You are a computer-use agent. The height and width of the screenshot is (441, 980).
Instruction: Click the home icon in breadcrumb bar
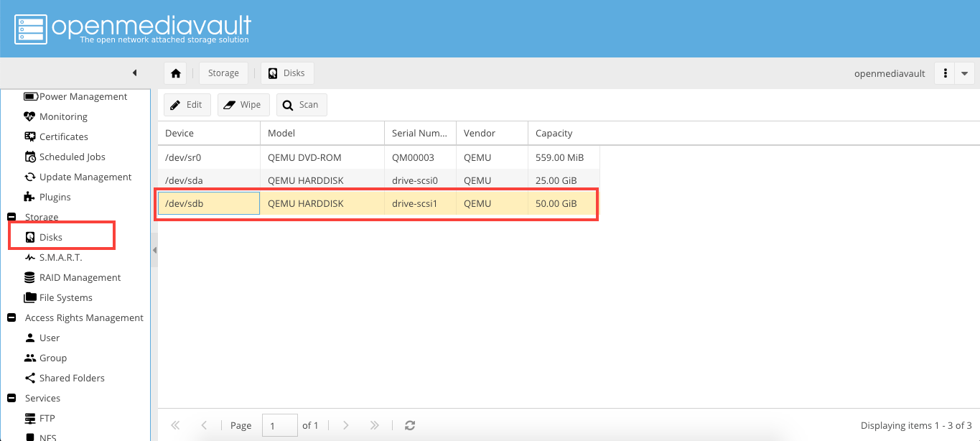175,73
